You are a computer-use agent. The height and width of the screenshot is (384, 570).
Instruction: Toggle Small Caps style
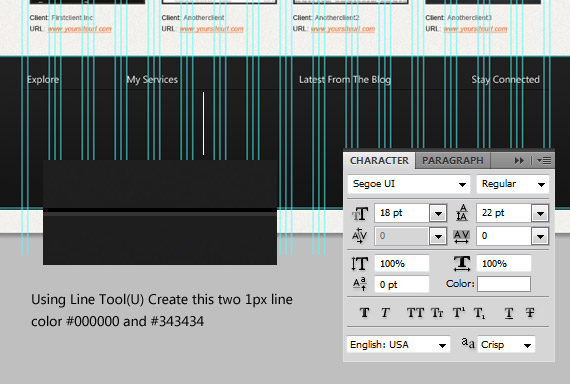pos(437,313)
